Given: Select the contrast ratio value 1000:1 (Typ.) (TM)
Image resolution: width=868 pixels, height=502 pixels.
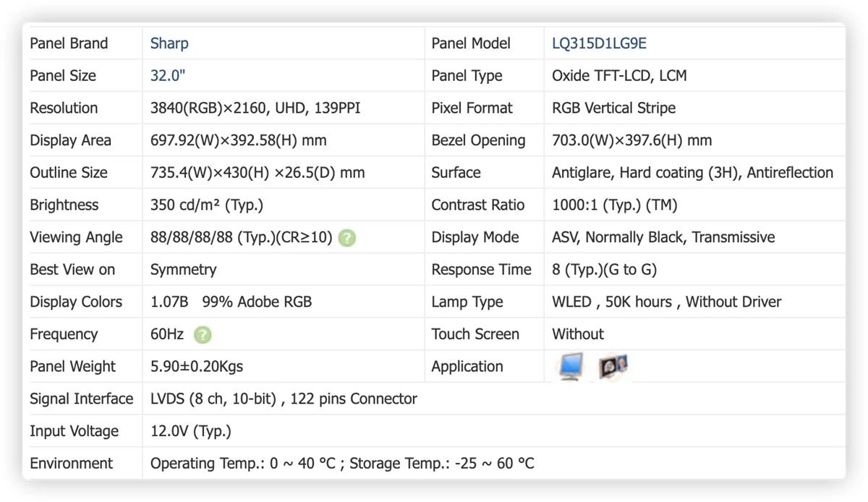Looking at the screenshot, I should tap(615, 205).
